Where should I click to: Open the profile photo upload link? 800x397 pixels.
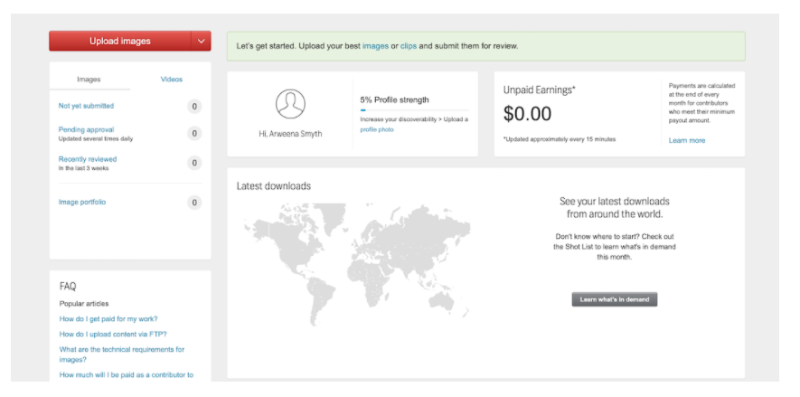coord(377,130)
